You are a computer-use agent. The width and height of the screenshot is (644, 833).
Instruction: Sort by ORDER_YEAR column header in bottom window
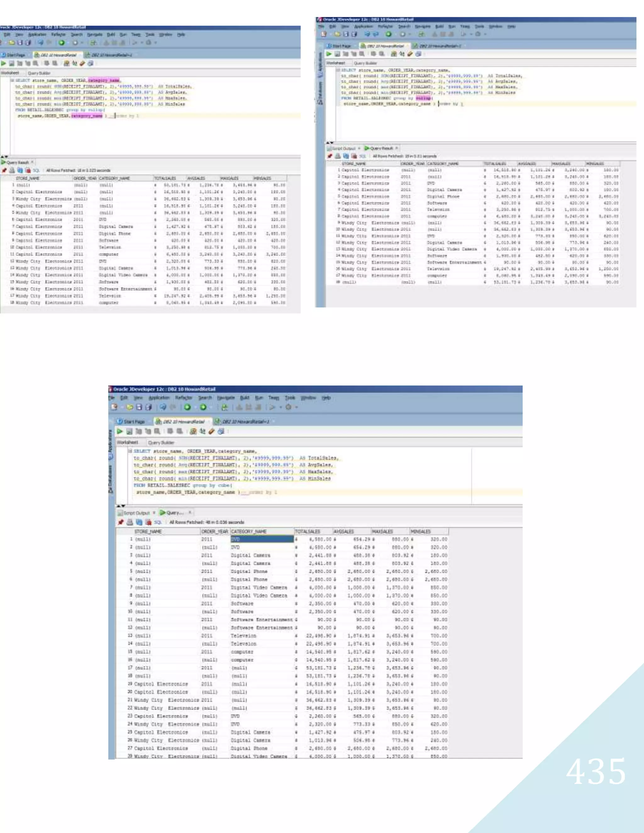click(215, 531)
